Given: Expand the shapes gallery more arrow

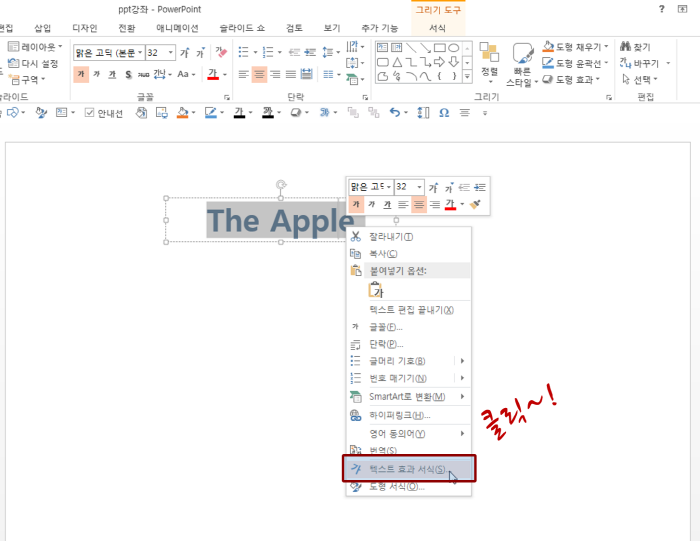Looking at the screenshot, I should coord(467,77).
